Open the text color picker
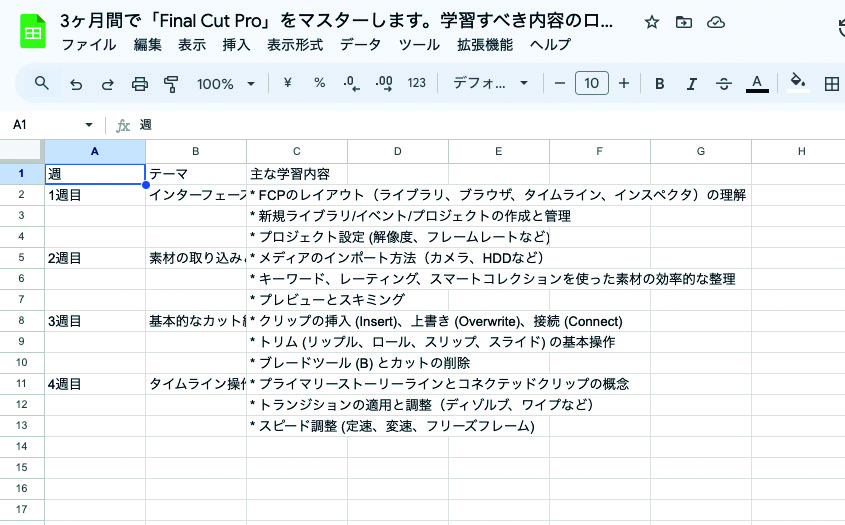 coord(757,84)
